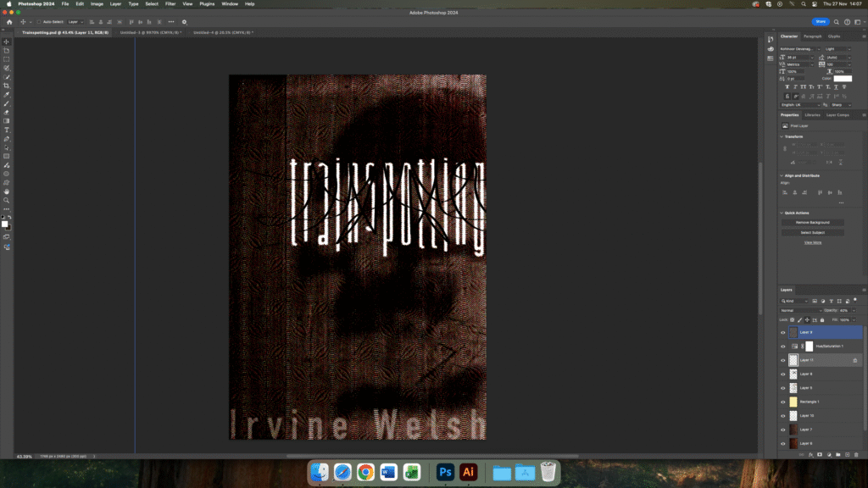Choose the Zoom tool in the toolbar
The width and height of the screenshot is (868, 488).
[7, 200]
